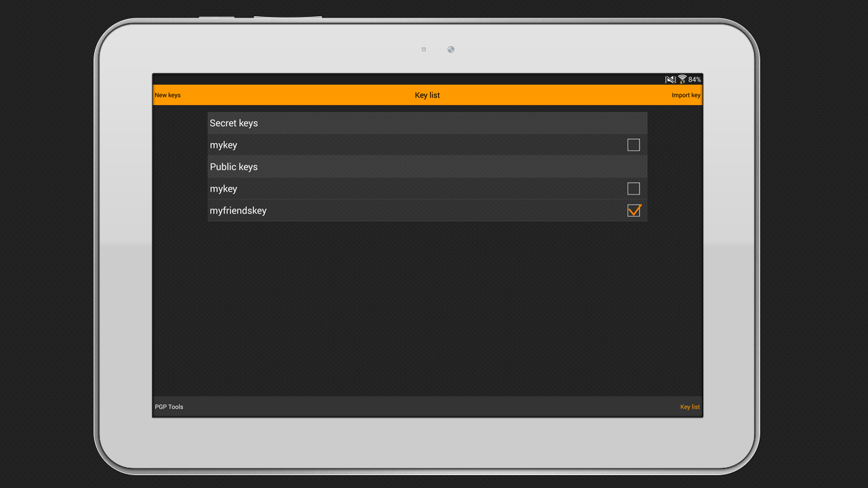Select the myfriendskey name label
The width and height of the screenshot is (868, 488).
pyautogui.click(x=238, y=211)
